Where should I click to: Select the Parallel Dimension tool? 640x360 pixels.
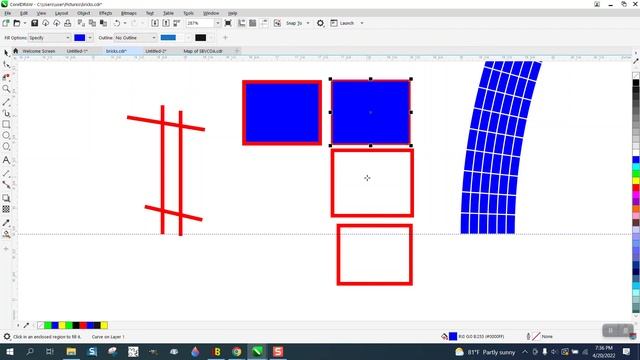(x=6, y=173)
